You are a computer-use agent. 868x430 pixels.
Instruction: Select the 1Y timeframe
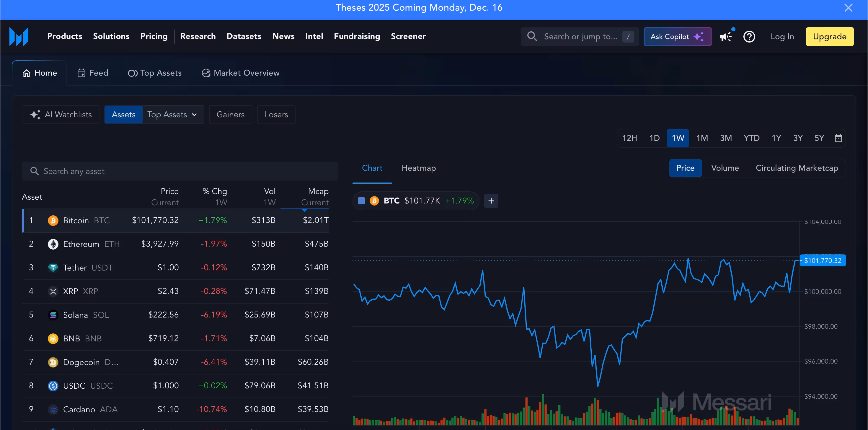[x=776, y=138]
